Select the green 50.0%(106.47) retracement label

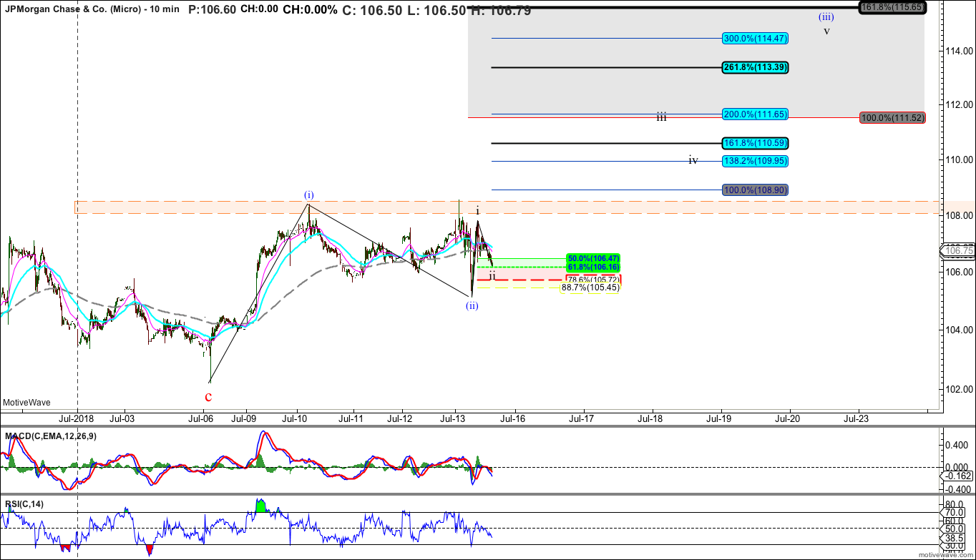click(593, 258)
